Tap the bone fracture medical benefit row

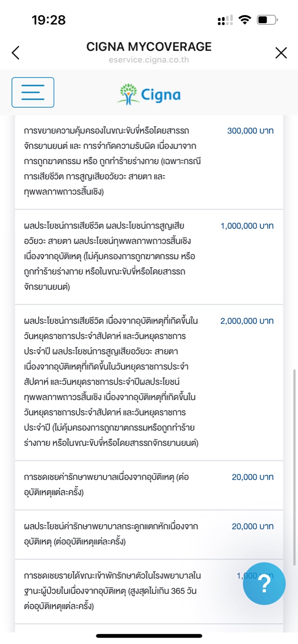pos(106,534)
